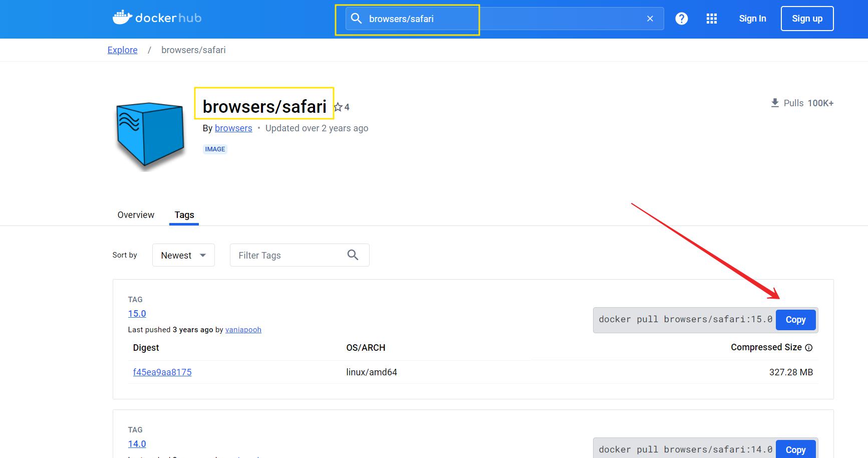Click the docker pull browsers/safari:14.0 text
Screen dimensions: 868x458
(685, 449)
